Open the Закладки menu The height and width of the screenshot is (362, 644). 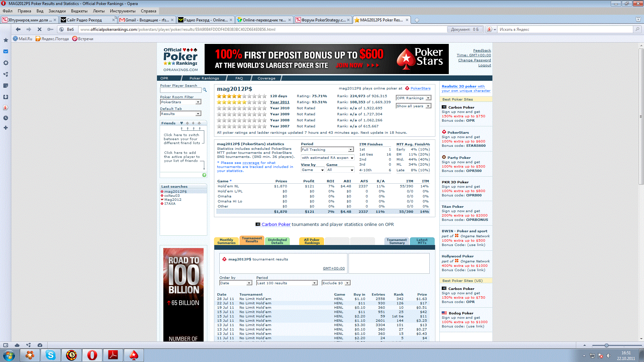pos(57,11)
